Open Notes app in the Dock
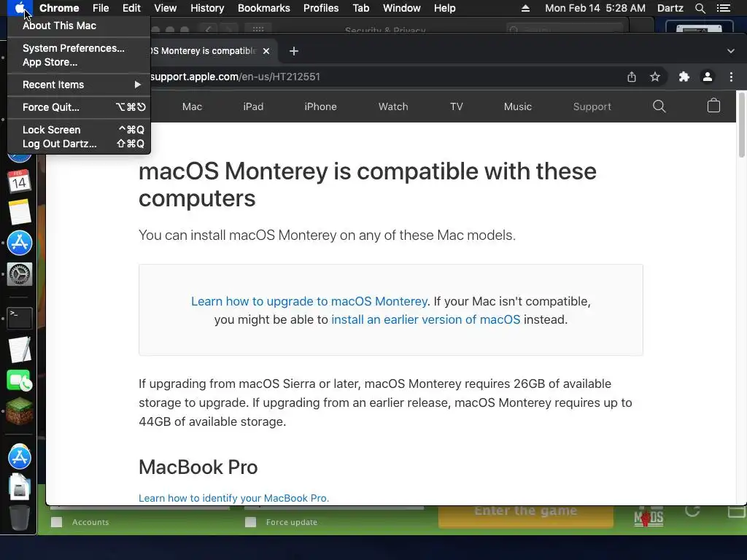 tap(20, 212)
